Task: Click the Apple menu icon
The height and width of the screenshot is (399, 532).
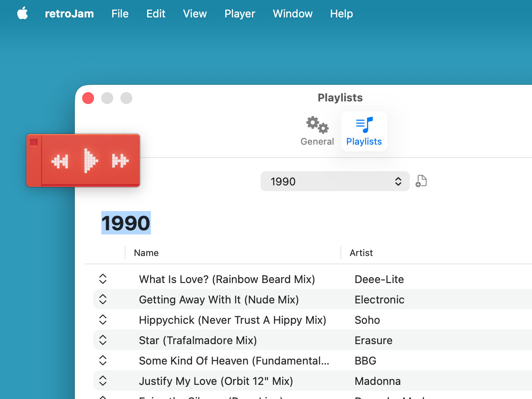Action: 22,13
